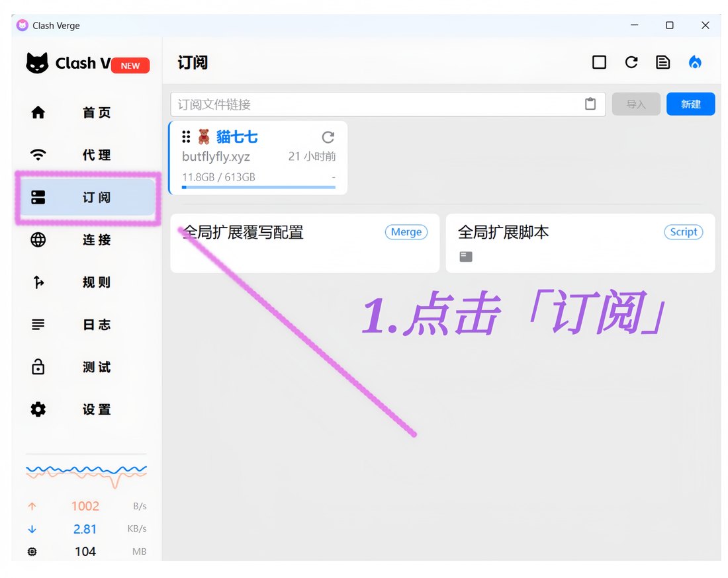Viewport: 728px width, 578px height.
Task: Click the wifi proxy icon
Action: (x=38, y=155)
